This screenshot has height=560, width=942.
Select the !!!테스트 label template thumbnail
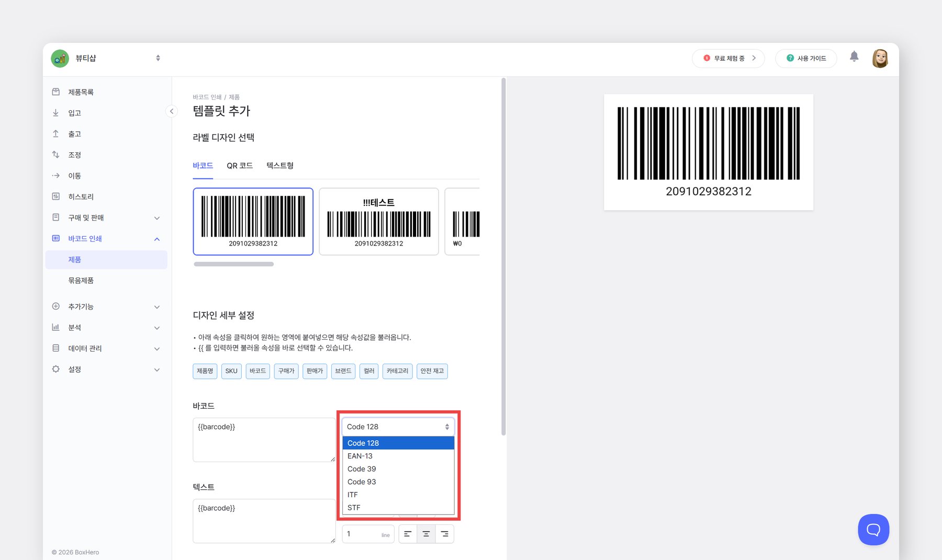point(378,221)
